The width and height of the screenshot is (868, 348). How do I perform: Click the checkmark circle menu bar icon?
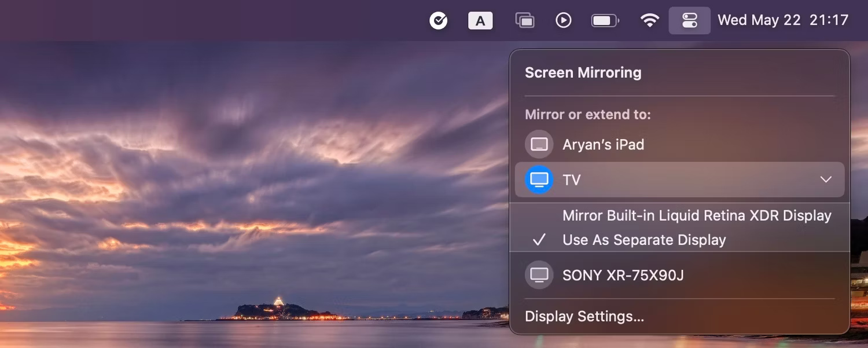439,20
